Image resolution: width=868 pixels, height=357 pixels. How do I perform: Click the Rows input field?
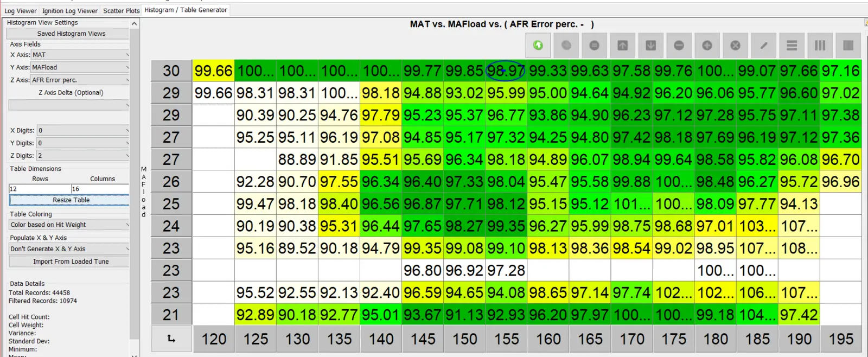click(40, 189)
